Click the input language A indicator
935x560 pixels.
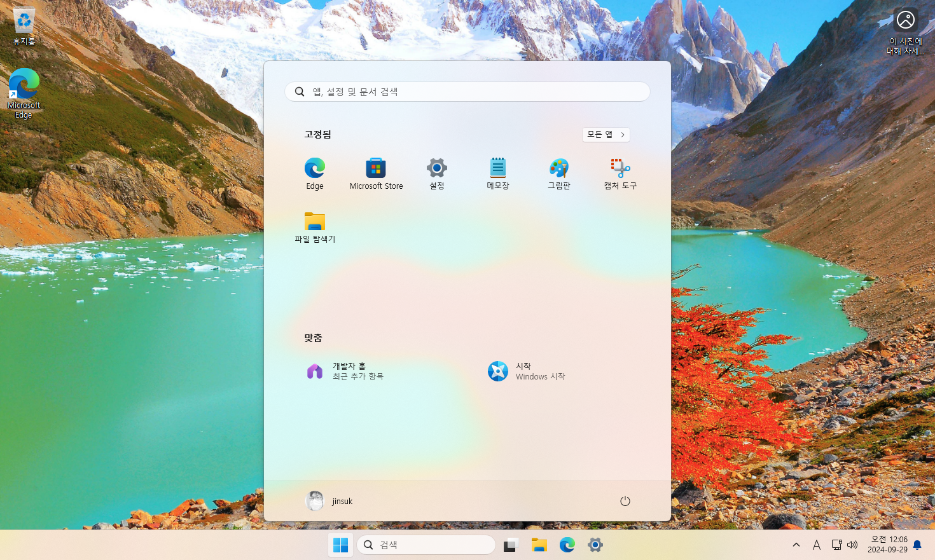[817, 545]
